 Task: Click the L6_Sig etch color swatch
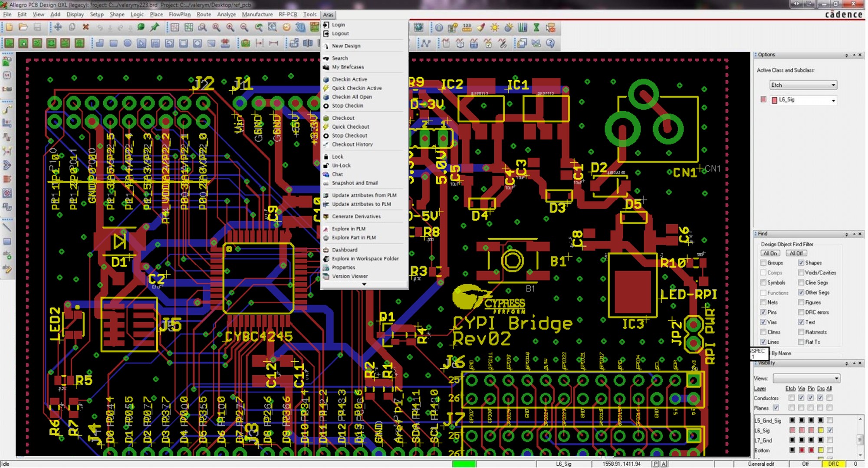click(x=792, y=430)
